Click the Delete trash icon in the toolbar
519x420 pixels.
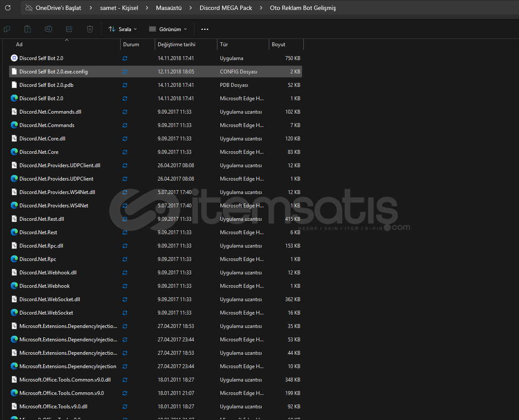click(x=90, y=29)
